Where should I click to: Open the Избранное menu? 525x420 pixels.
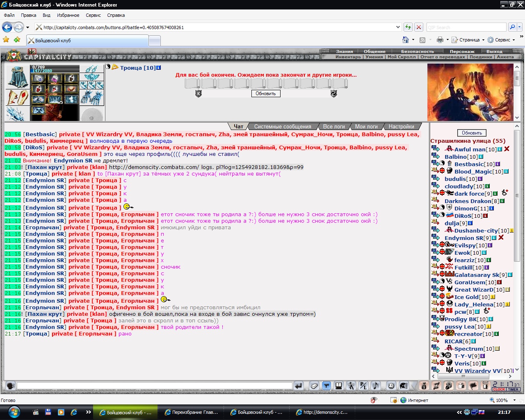pyautogui.click(x=68, y=15)
